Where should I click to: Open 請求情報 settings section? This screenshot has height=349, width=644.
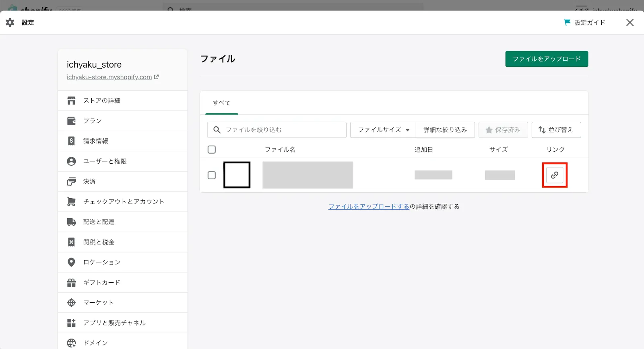pos(123,141)
